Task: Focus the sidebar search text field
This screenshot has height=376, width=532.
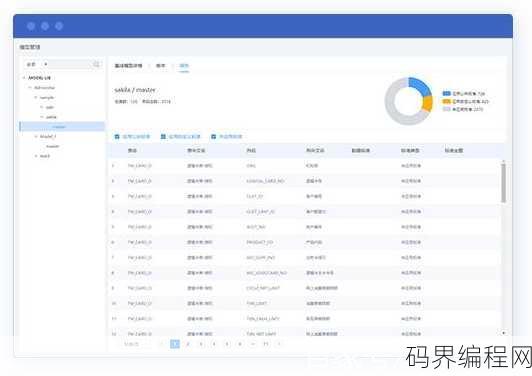Action: pyautogui.click(x=70, y=64)
